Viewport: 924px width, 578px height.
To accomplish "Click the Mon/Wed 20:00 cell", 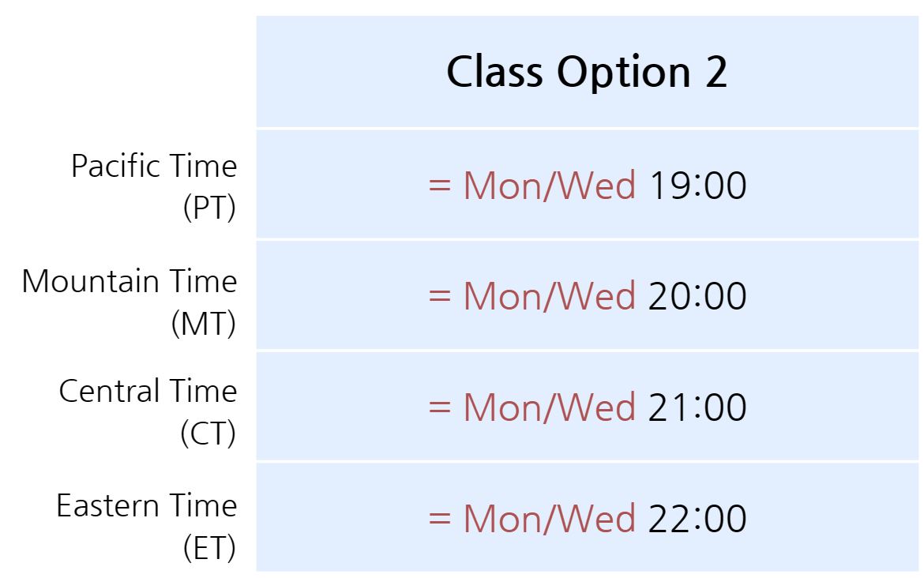I will tap(587, 295).
